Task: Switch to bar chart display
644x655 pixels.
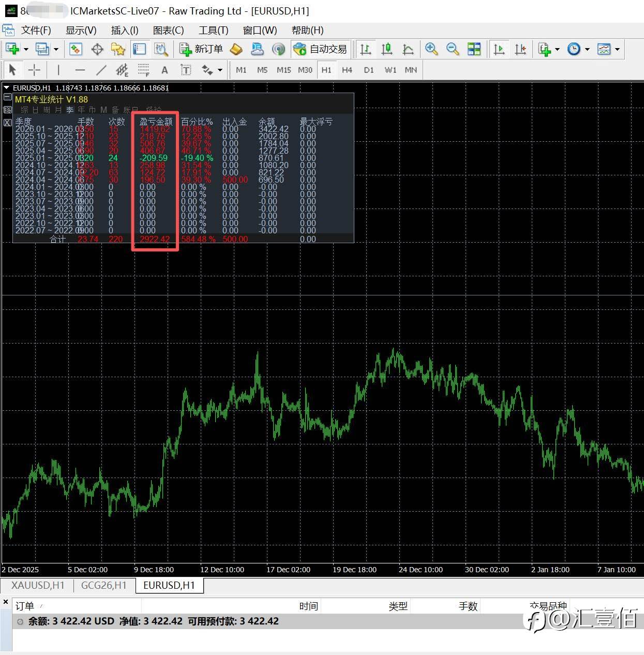Action: click(366, 49)
